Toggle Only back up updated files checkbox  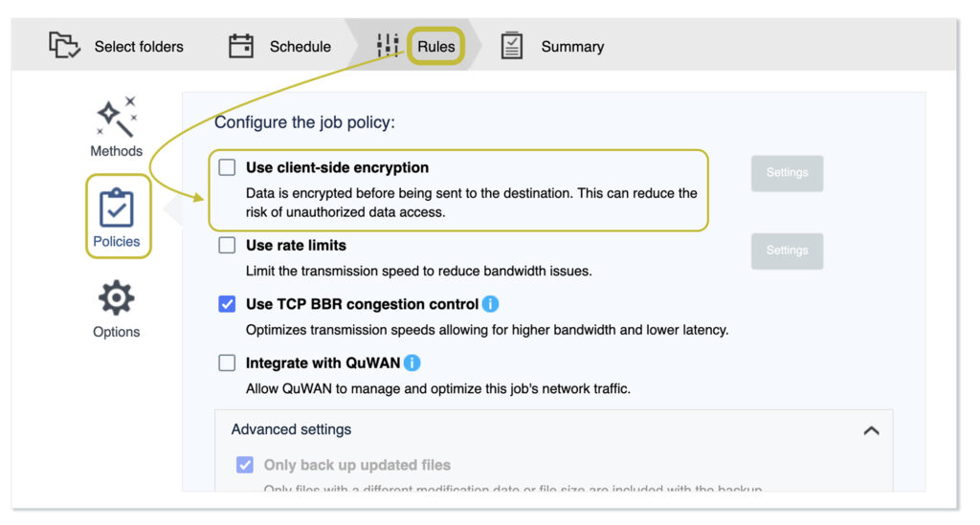point(245,466)
